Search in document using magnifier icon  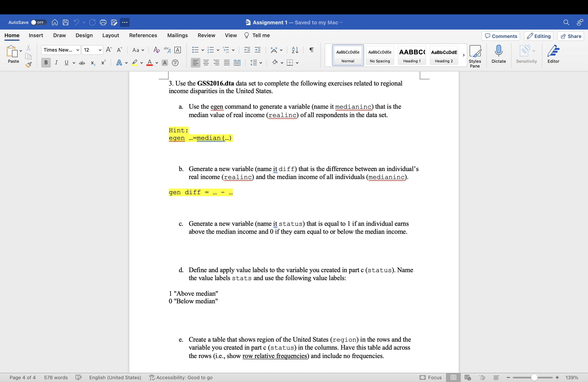[566, 22]
